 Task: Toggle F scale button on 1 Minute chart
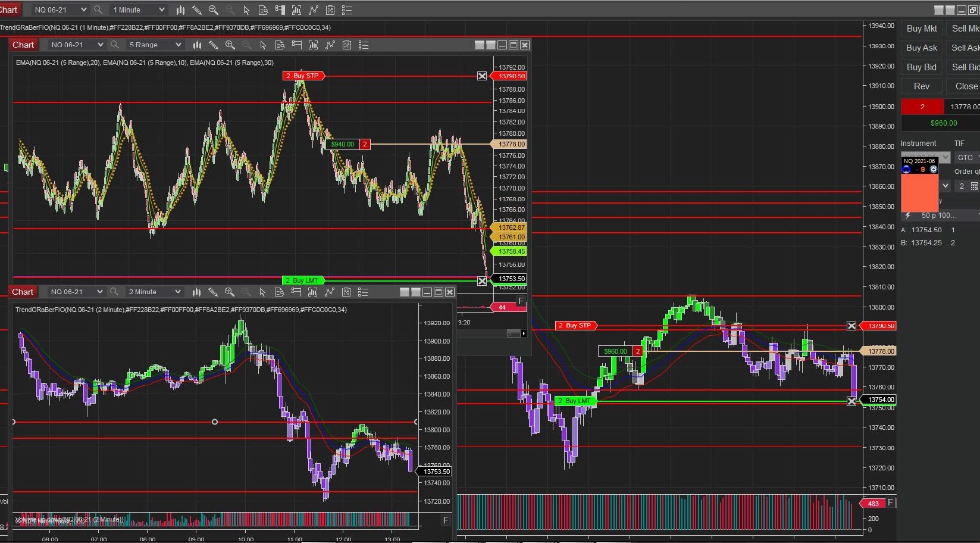pyautogui.click(x=891, y=503)
